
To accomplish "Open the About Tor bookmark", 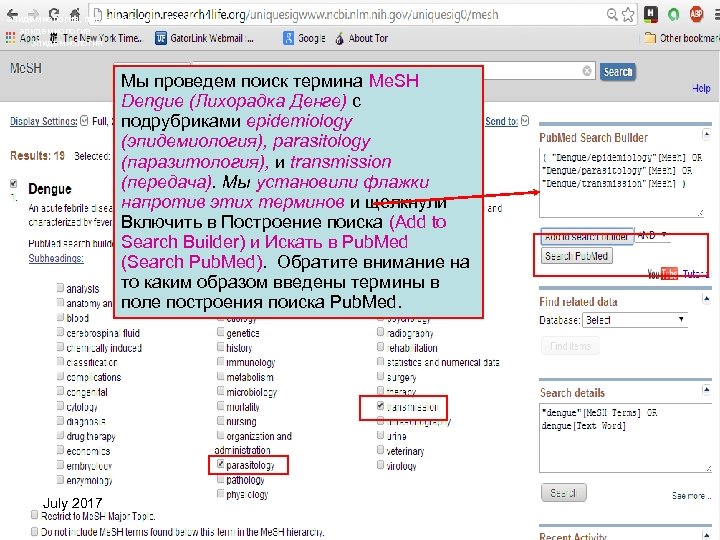I will [361, 38].
